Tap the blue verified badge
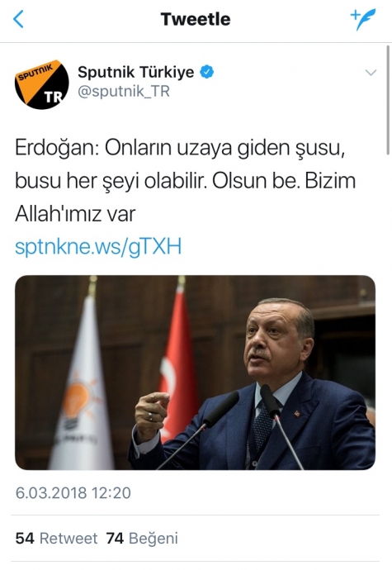The height and width of the screenshot is (570, 392). (207, 72)
